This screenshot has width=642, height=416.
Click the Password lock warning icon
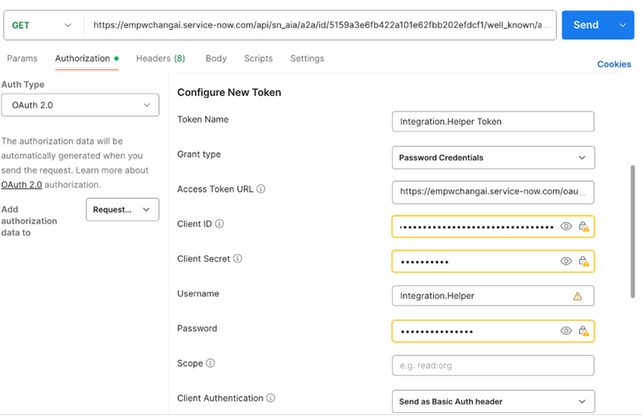click(x=583, y=330)
